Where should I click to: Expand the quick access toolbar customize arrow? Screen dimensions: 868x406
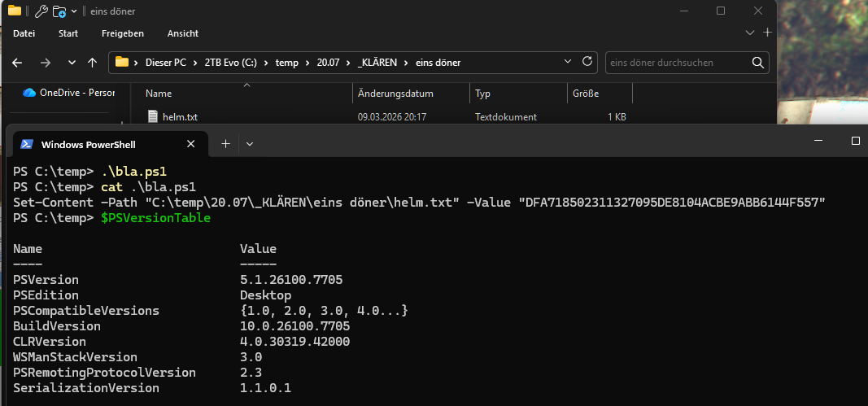pos(74,11)
